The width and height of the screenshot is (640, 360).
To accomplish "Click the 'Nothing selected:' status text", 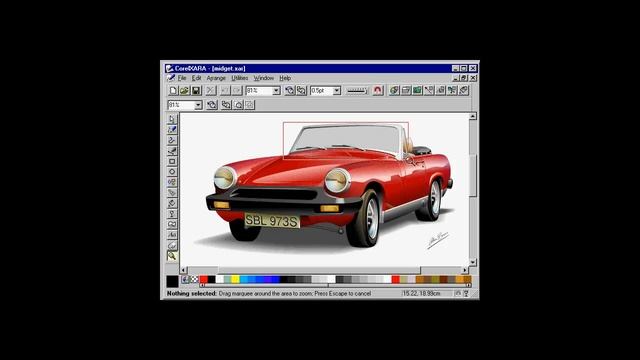I will coord(191,293).
